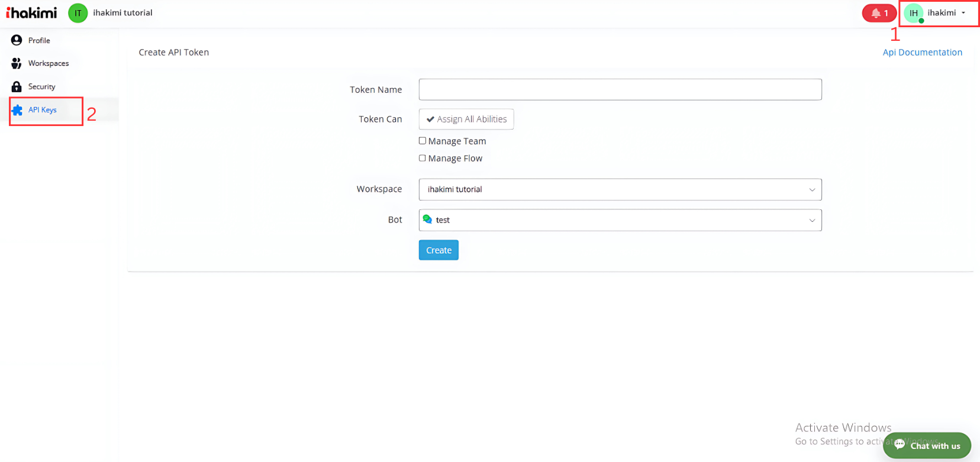The height and width of the screenshot is (462, 980).
Task: Open the ihakimi user menu arrow
Action: coord(963,13)
